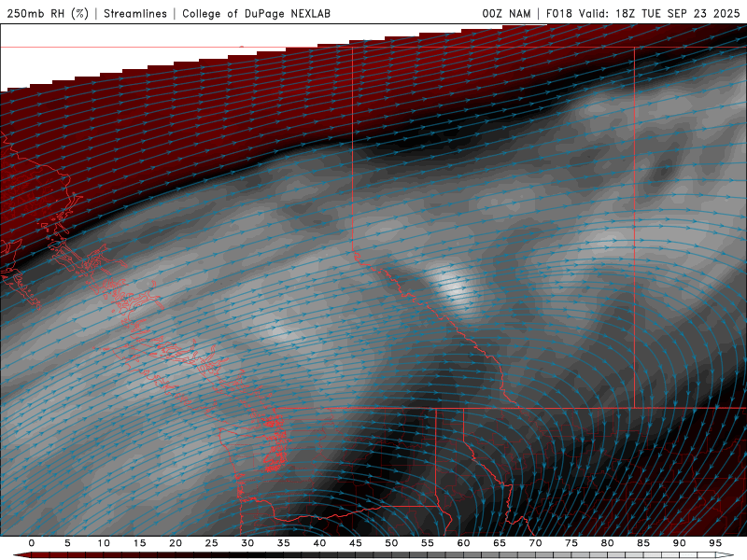747x560 pixels.
Task: Select the 'Streamlines' label in header
Action: [x=135, y=13]
